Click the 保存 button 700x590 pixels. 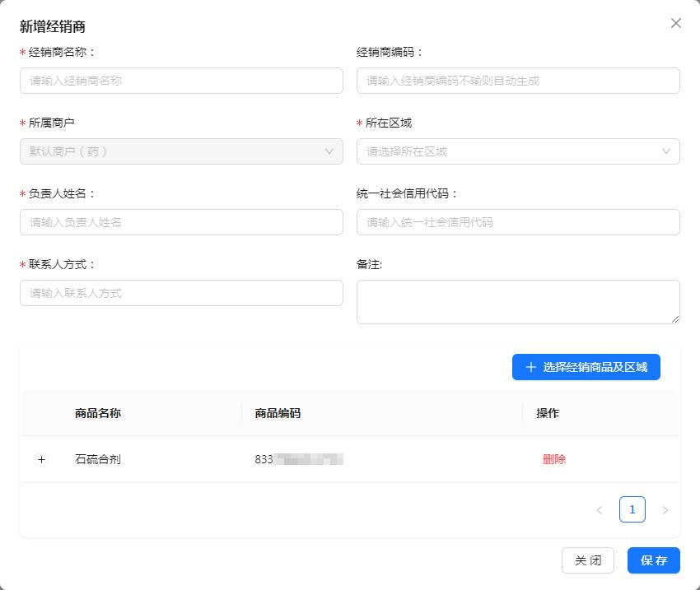click(x=654, y=560)
